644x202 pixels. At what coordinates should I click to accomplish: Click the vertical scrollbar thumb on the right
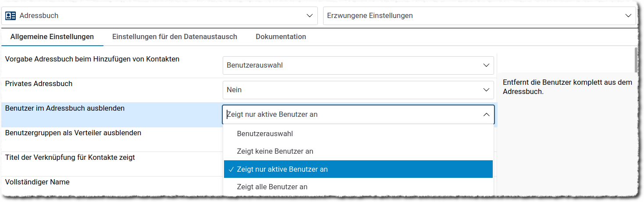point(636,60)
